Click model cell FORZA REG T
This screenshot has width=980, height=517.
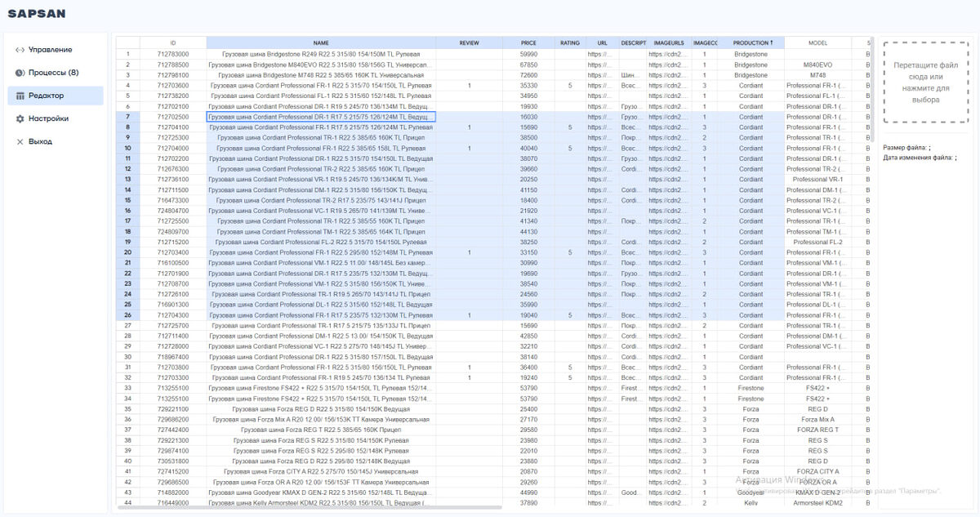(817, 430)
